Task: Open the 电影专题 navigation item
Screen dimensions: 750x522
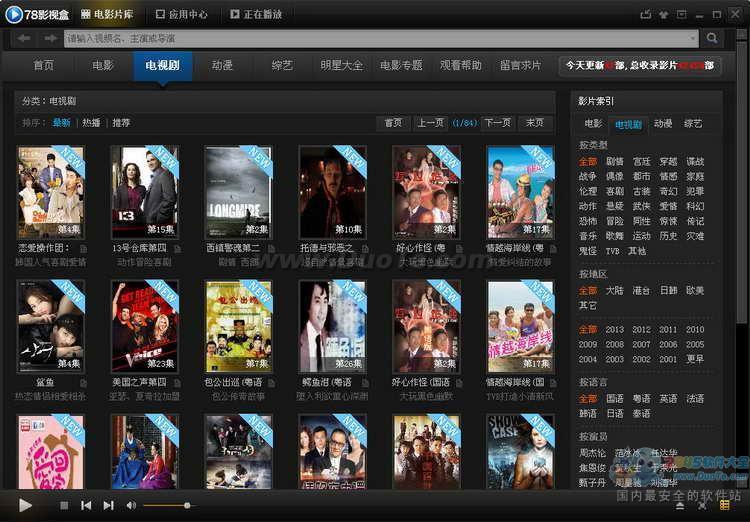Action: (401, 65)
